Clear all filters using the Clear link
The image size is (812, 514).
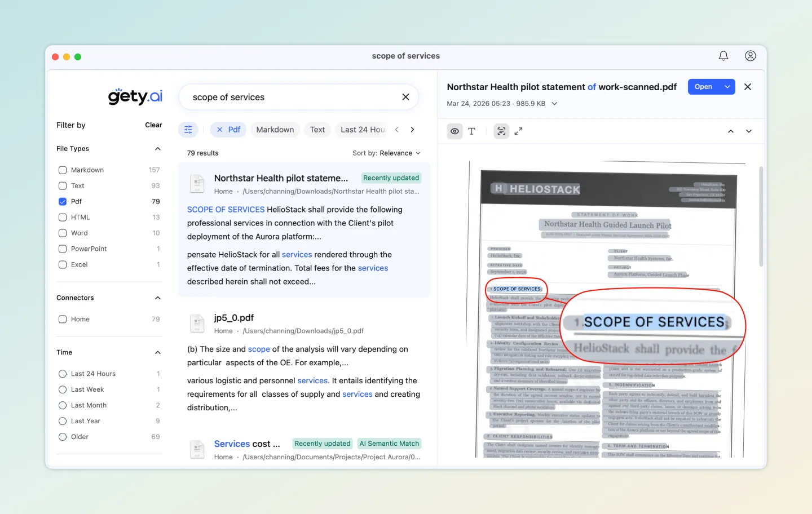[x=153, y=125]
